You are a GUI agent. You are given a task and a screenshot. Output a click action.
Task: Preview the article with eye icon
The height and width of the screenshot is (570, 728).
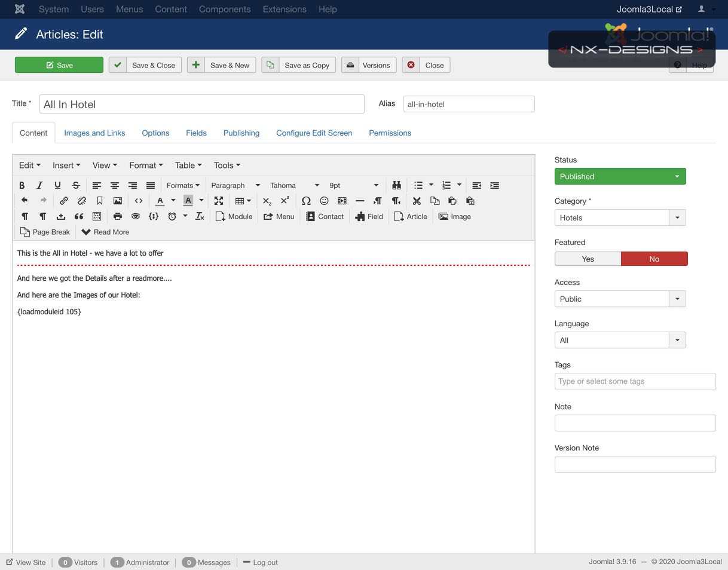136,216
